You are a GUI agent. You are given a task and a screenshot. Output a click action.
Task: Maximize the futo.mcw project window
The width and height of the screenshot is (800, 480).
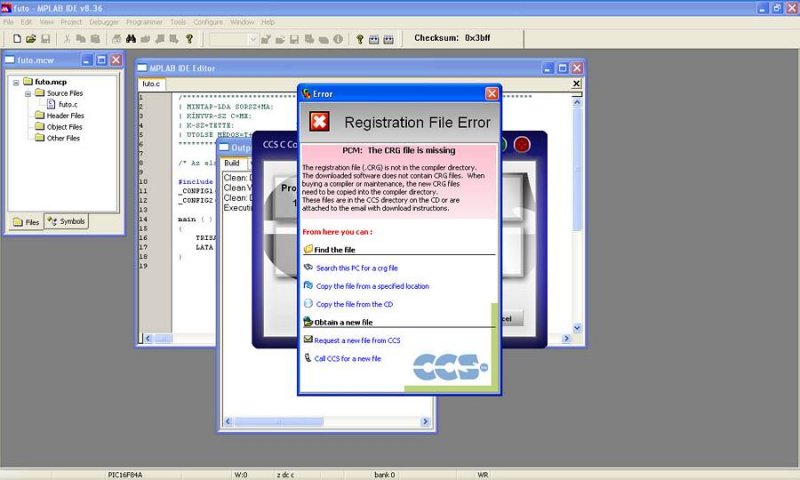[x=102, y=60]
